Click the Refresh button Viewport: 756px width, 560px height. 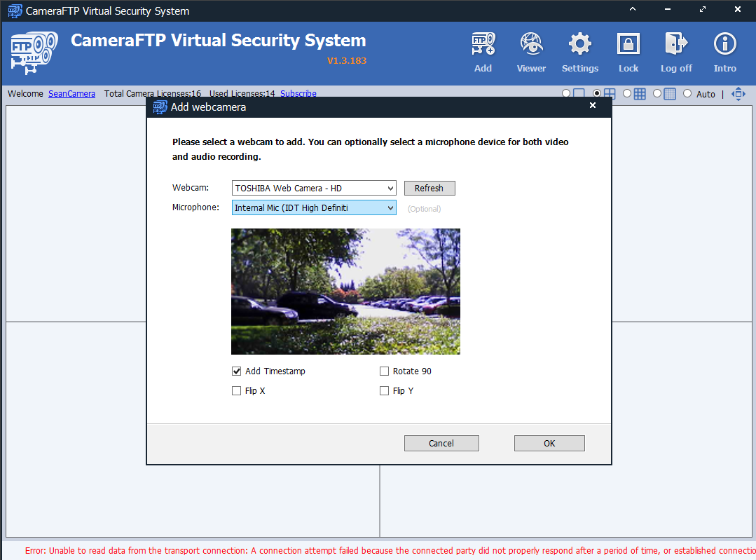[429, 188]
